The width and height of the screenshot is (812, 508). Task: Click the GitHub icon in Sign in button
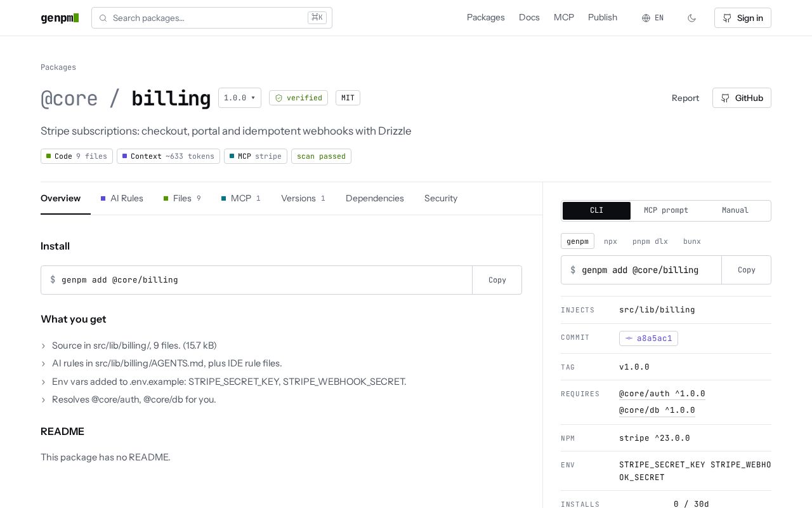pos(727,18)
